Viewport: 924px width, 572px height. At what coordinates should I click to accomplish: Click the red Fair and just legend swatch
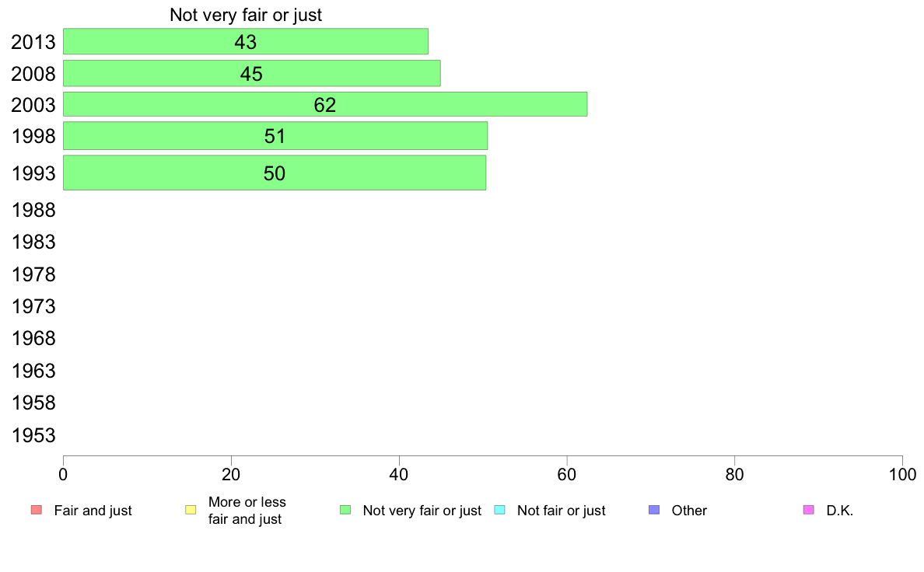(x=37, y=510)
